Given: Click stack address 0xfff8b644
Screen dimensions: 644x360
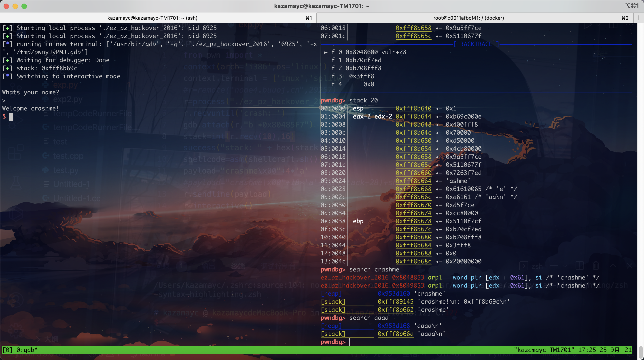Looking at the screenshot, I should click(413, 116).
